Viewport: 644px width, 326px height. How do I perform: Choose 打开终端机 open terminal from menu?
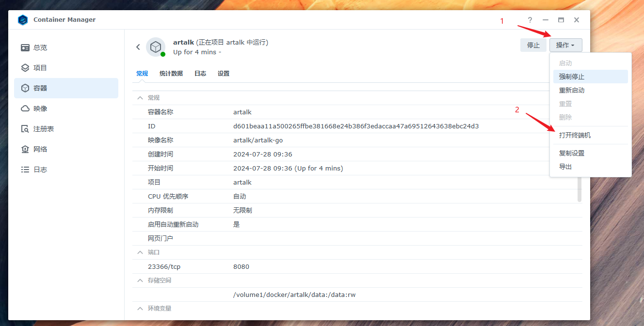pos(590,135)
